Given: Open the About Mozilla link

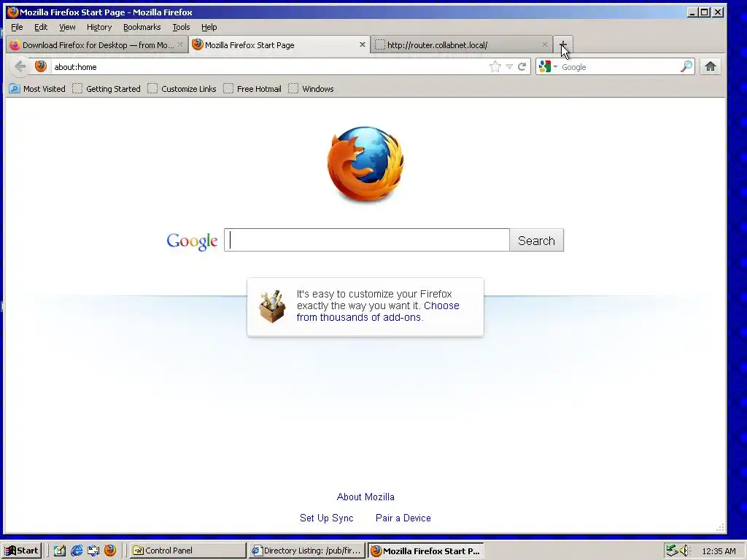Looking at the screenshot, I should (365, 497).
